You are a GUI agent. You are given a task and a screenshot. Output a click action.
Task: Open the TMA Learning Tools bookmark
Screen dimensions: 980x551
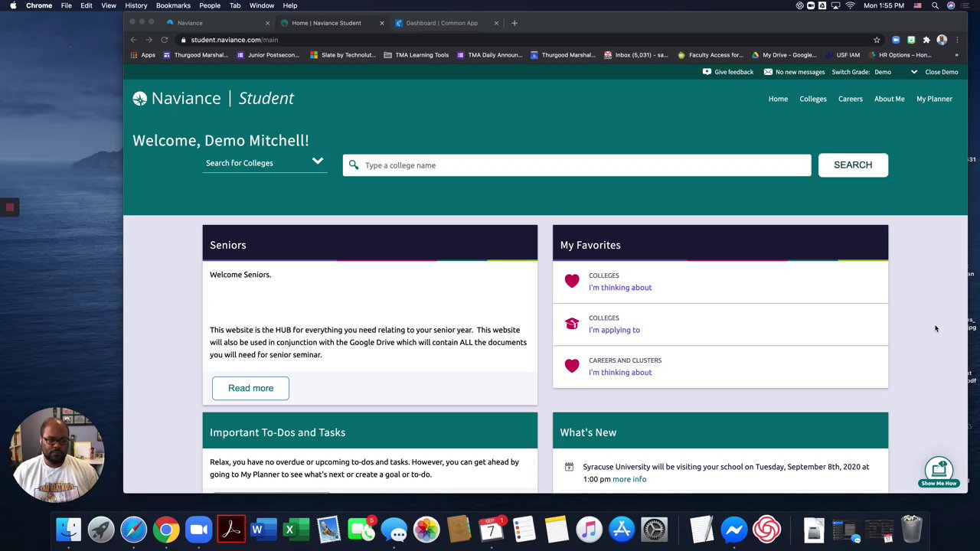click(416, 55)
